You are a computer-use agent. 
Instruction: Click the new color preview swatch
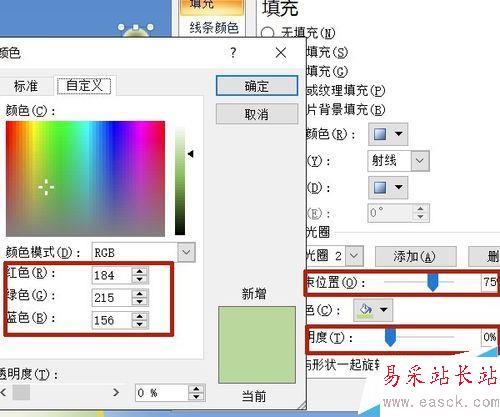pos(257,344)
